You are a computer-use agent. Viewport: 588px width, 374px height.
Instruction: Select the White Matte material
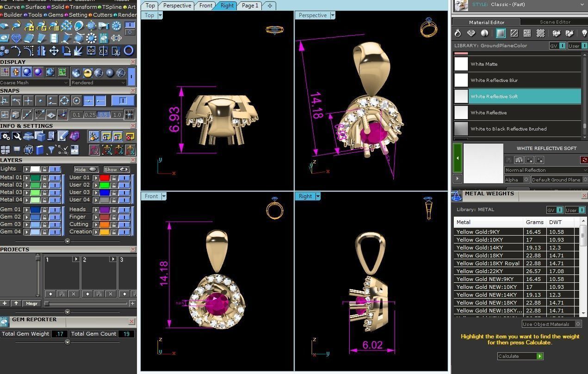[517, 64]
